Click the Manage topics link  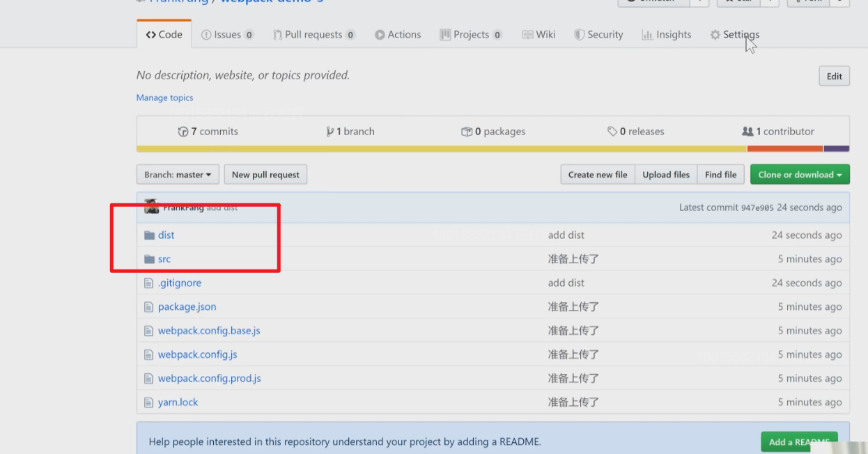point(164,97)
